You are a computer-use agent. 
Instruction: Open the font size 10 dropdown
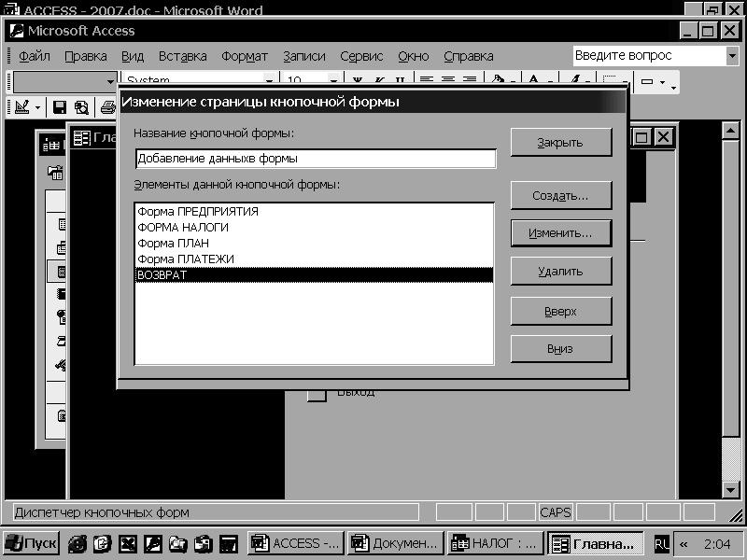pos(333,79)
